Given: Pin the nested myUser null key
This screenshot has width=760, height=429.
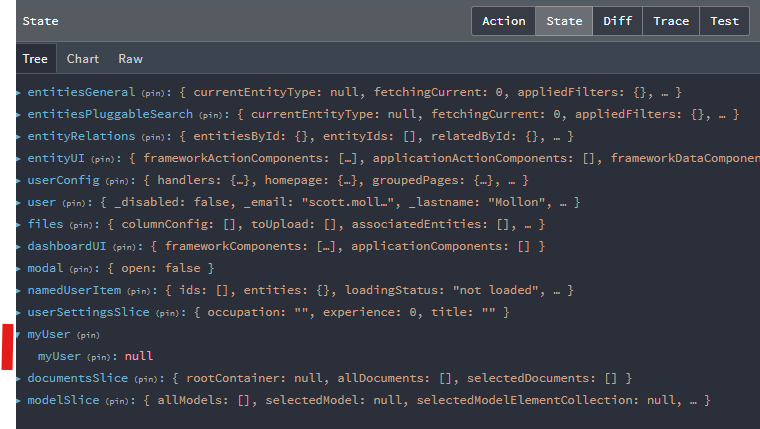Looking at the screenshot, I should 99,357.
